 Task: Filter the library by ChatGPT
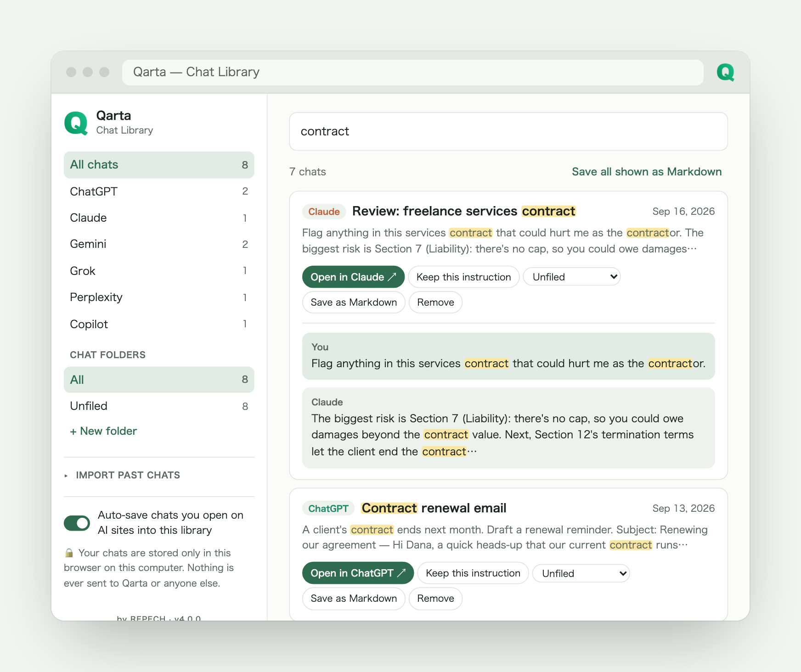[159, 191]
